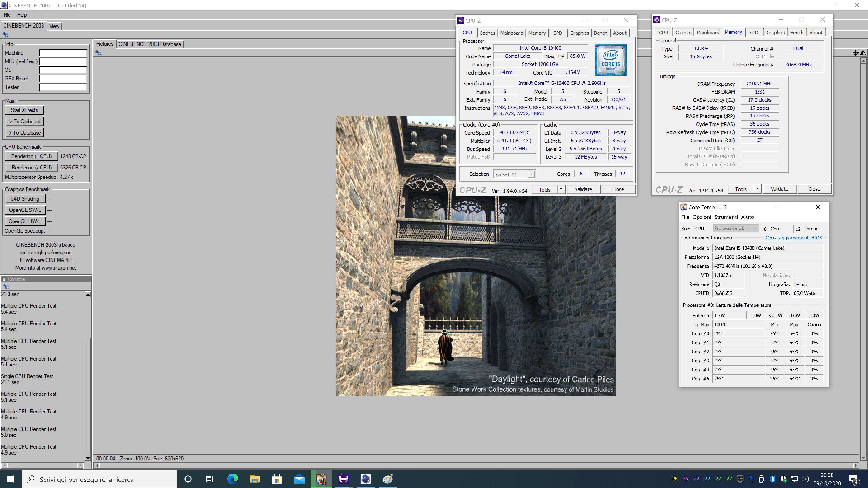
Task: Open Opzioni menu in Core Temp
Action: 702,217
